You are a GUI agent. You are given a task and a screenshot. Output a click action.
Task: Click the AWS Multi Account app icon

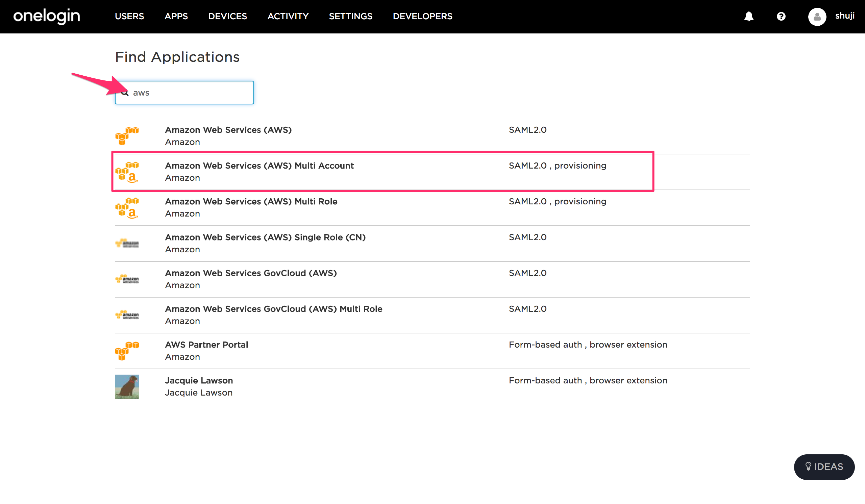(x=127, y=172)
